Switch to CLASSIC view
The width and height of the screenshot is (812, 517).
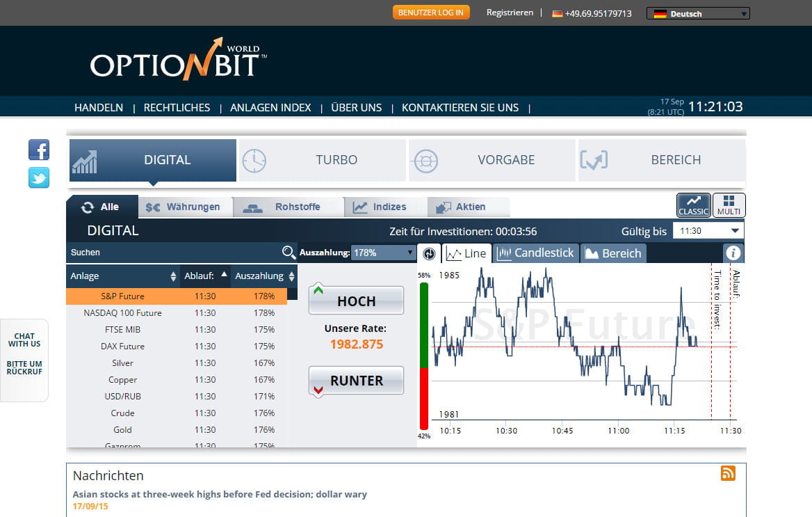pos(693,205)
